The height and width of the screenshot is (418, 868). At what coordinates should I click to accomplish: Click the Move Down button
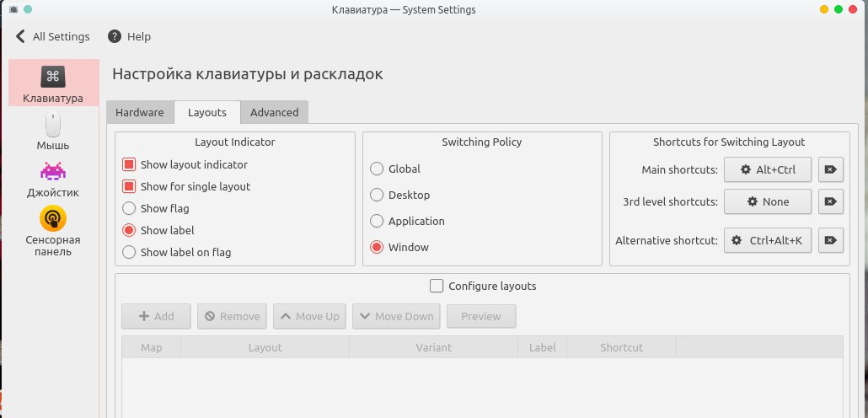(396, 316)
